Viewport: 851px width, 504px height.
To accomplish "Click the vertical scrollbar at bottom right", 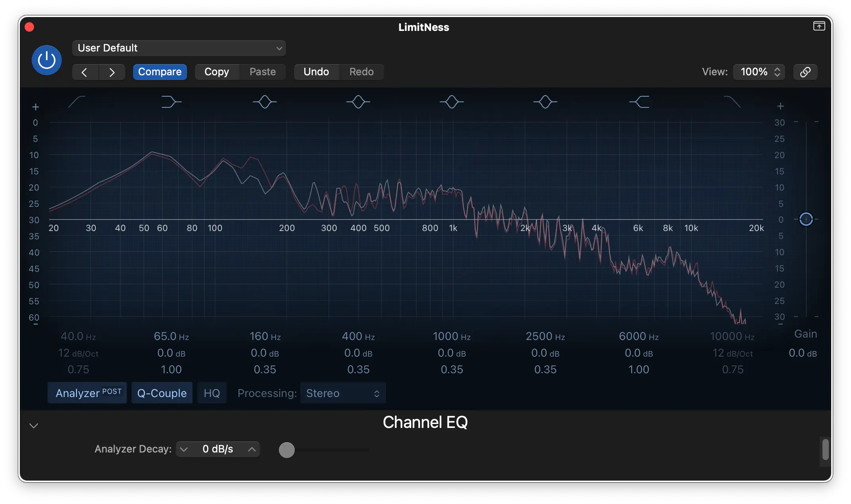I will (x=826, y=449).
